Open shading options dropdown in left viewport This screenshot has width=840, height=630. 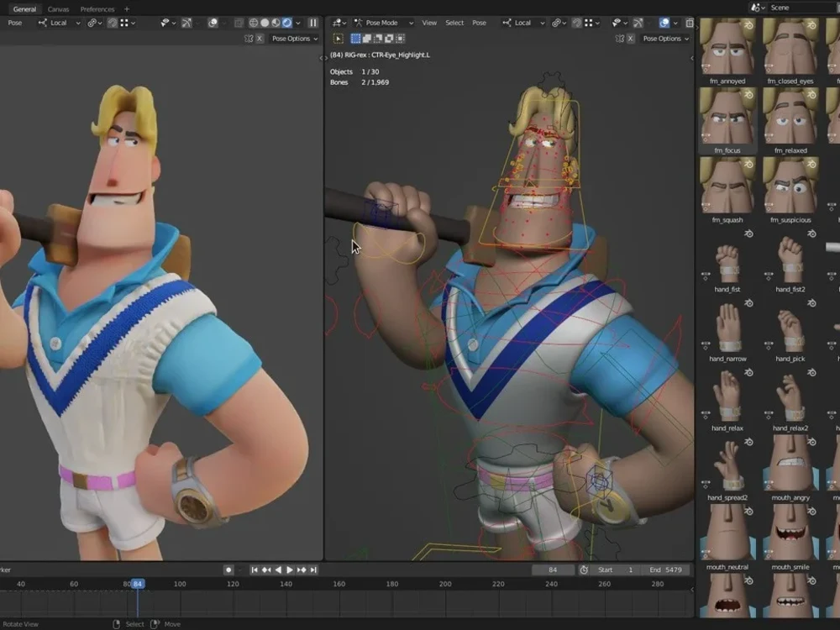[x=298, y=23]
